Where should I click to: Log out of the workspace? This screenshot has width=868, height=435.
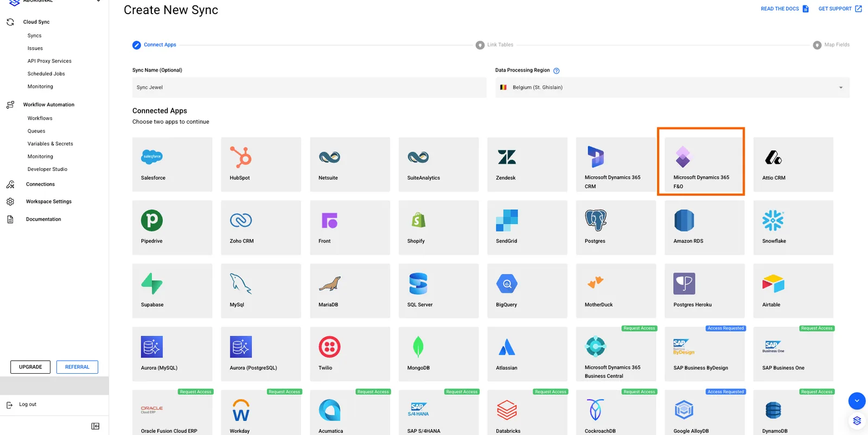coord(28,405)
